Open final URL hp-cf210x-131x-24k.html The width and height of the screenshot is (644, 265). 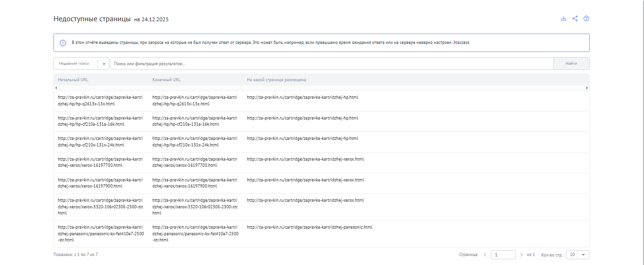(x=195, y=142)
